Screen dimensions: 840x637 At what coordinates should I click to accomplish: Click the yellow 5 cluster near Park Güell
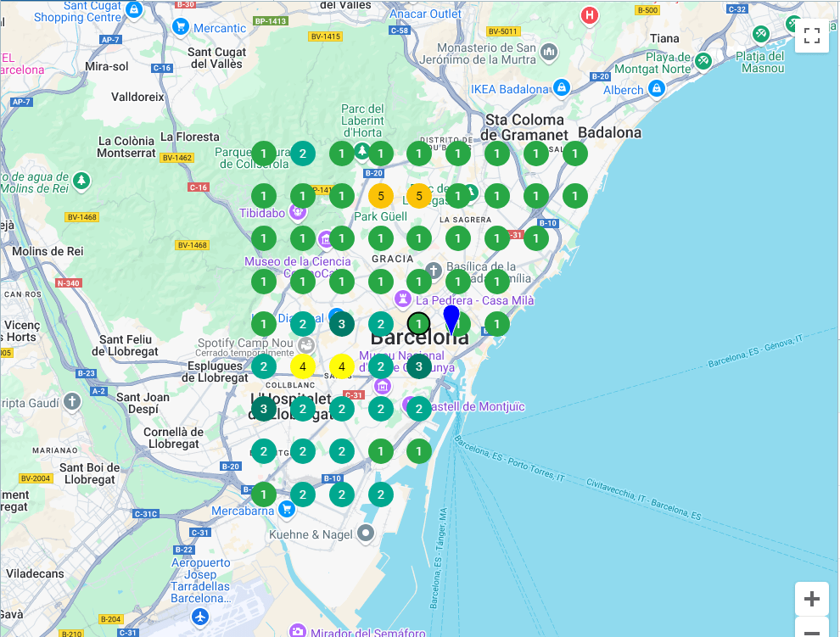(x=380, y=196)
